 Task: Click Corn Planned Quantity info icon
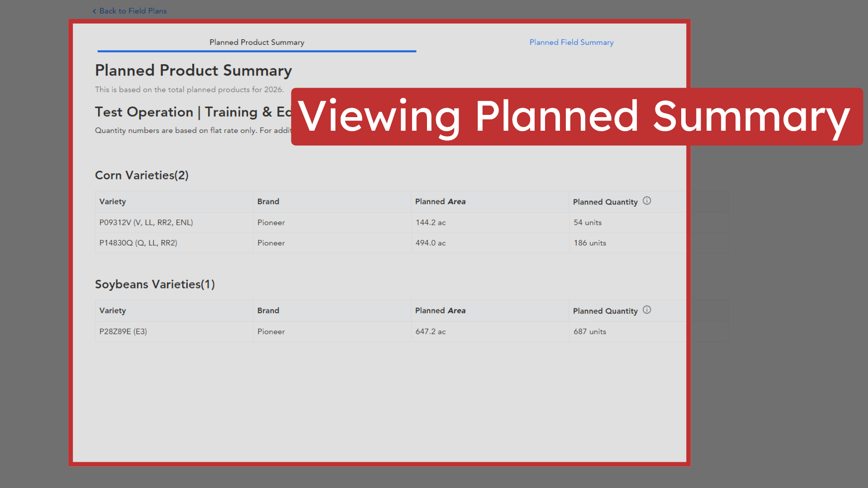pos(647,201)
